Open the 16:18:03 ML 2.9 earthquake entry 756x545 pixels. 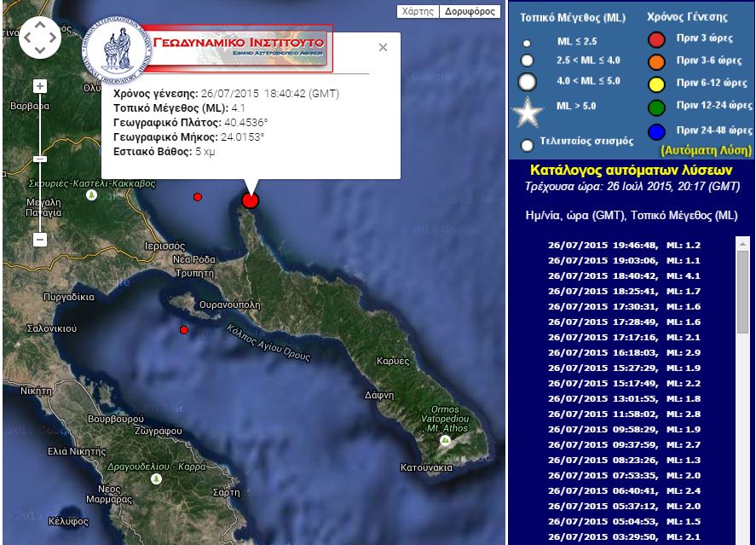[x=624, y=352]
